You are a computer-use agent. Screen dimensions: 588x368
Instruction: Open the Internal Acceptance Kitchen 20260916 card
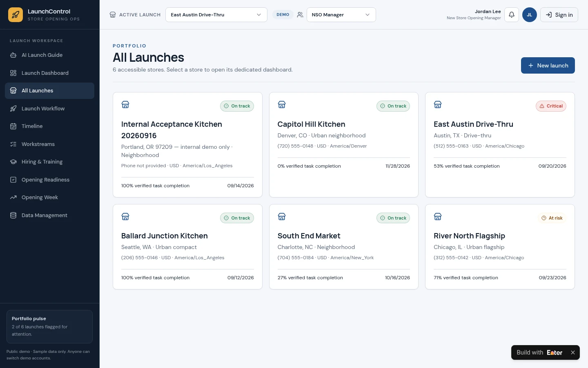click(x=187, y=145)
